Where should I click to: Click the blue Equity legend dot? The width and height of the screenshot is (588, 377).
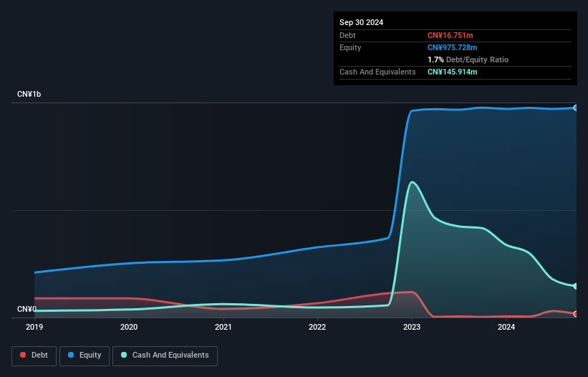71,355
